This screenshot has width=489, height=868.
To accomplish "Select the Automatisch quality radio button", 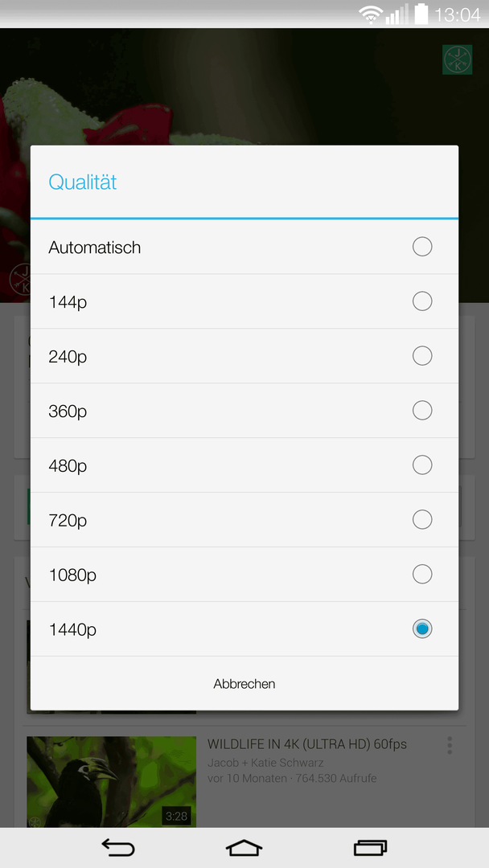I will (x=422, y=247).
